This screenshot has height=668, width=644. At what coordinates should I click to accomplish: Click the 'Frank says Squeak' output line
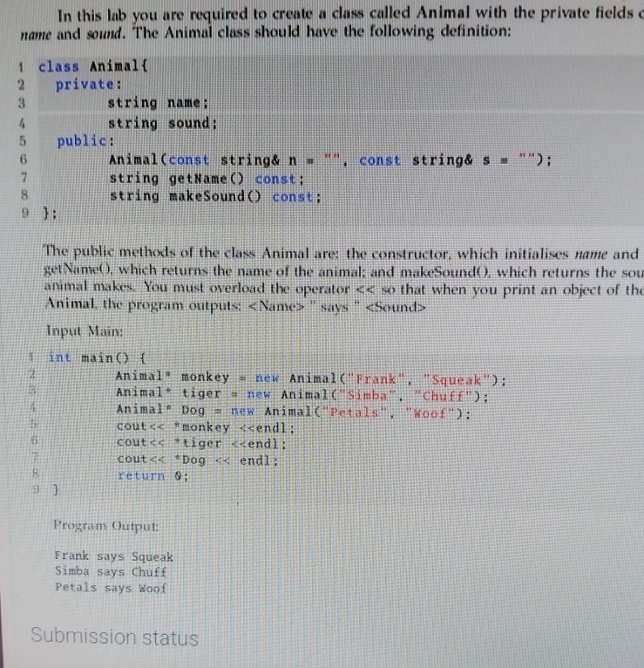(x=113, y=556)
